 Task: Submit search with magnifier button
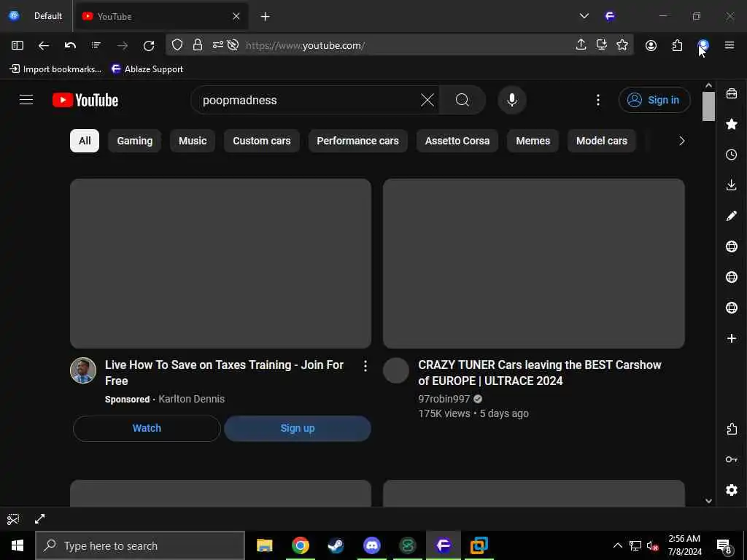point(462,100)
